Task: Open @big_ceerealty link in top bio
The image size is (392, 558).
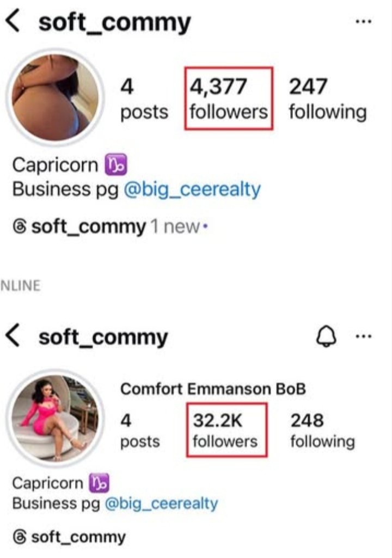Action: click(192, 189)
